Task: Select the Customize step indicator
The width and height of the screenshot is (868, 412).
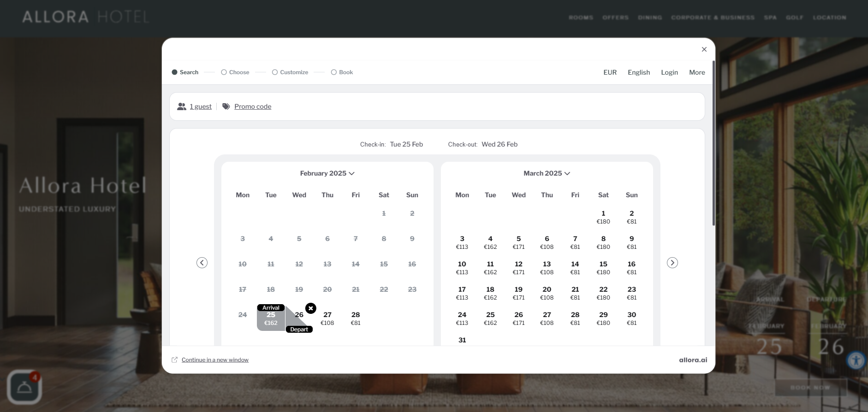Action: tap(290, 72)
